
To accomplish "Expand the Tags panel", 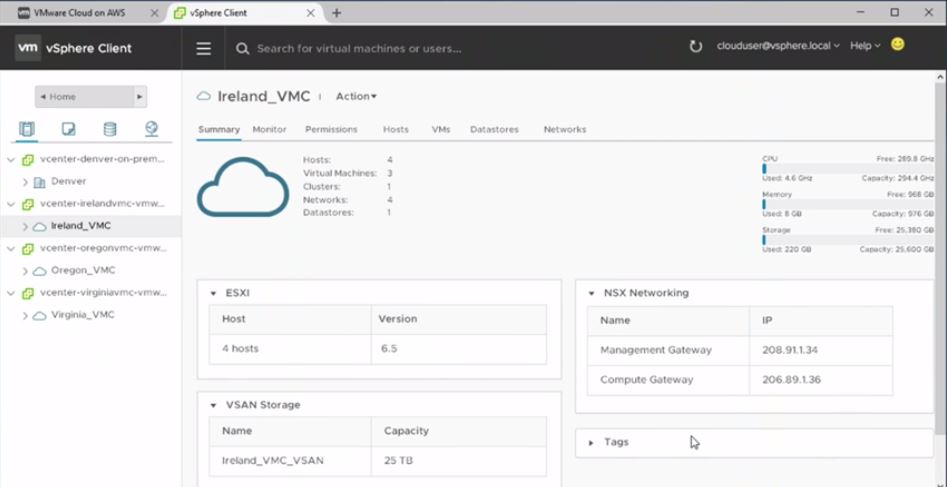I will [x=591, y=443].
